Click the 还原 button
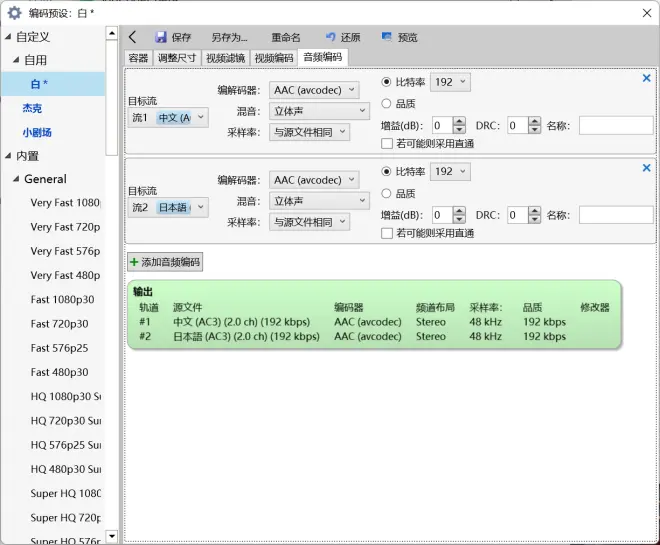The width and height of the screenshot is (660, 545). (343, 37)
